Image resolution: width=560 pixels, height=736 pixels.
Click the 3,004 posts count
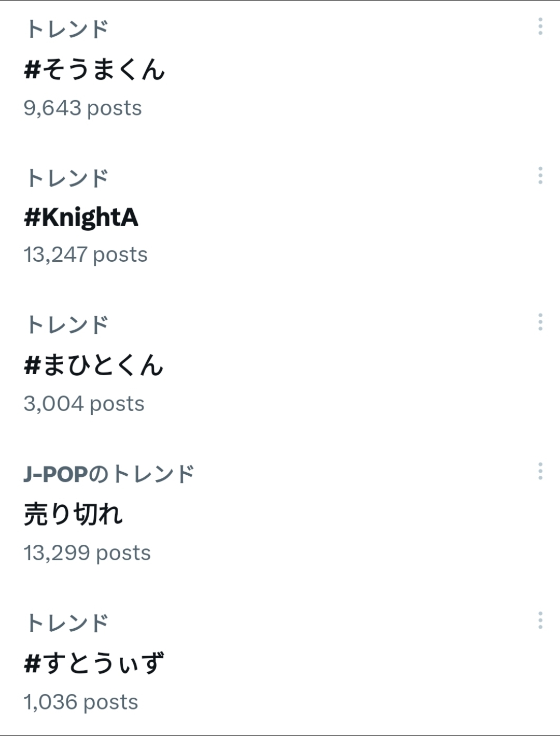(84, 404)
